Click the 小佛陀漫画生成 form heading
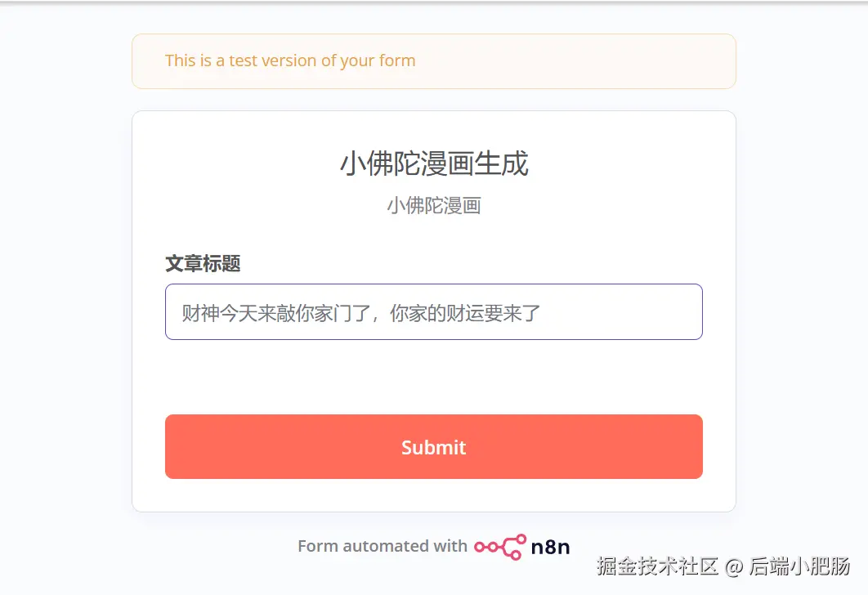Viewport: 868px width, 595px height. 434,163
